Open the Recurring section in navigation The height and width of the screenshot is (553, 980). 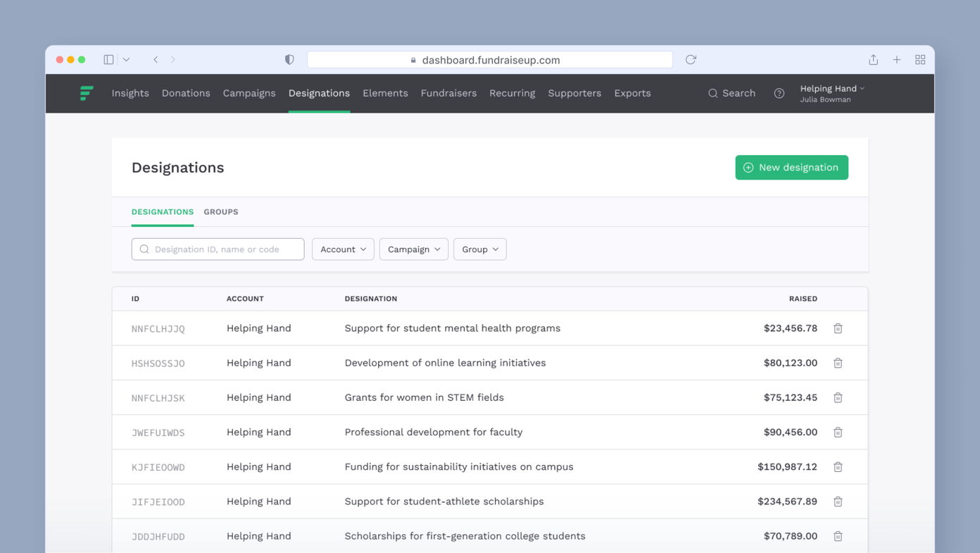(512, 93)
